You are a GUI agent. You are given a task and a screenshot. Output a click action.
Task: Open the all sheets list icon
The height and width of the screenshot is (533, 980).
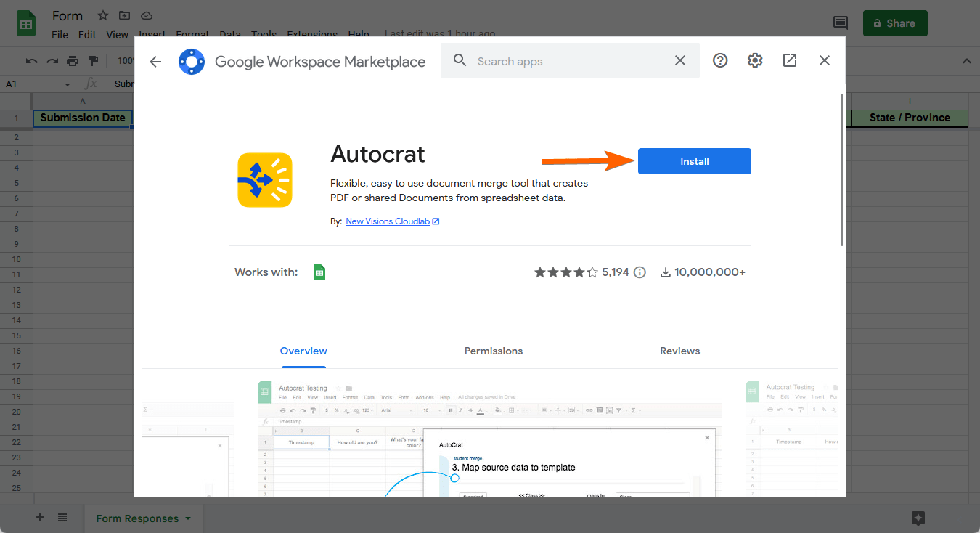pos(62,518)
